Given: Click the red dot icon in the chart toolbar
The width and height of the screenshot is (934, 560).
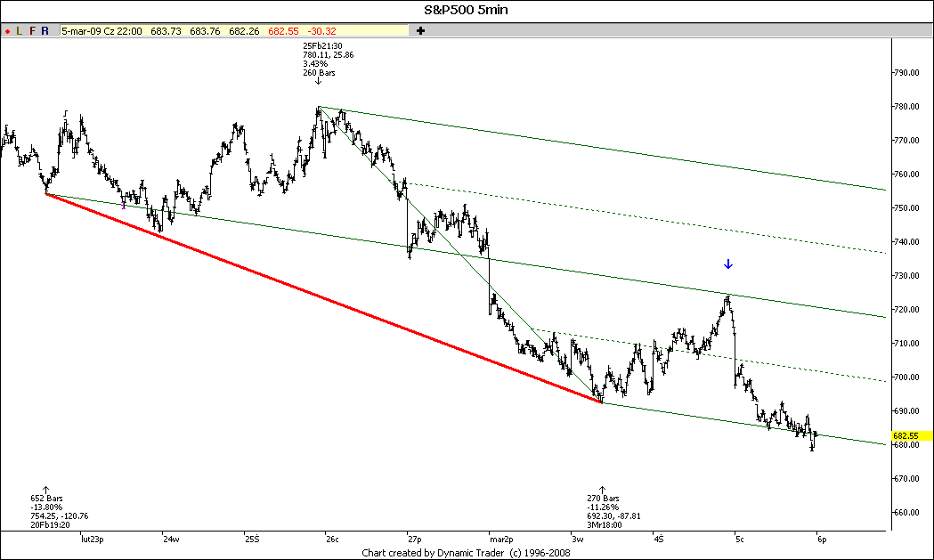Looking at the screenshot, I should point(8,31).
